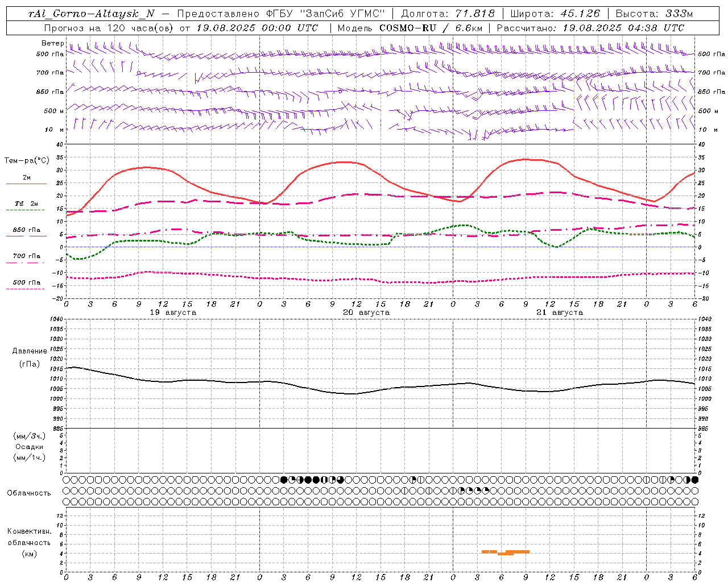Click the red 2м legend line sample

(x=26, y=184)
